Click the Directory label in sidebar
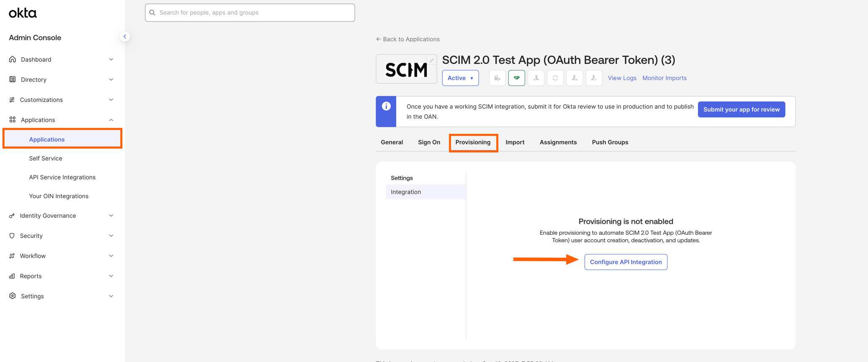 coord(34,80)
